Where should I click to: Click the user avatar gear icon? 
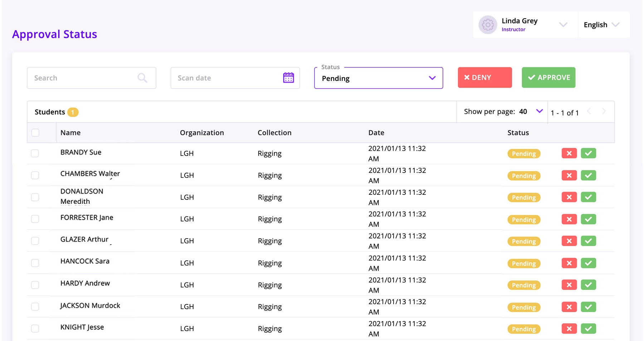coord(488,25)
